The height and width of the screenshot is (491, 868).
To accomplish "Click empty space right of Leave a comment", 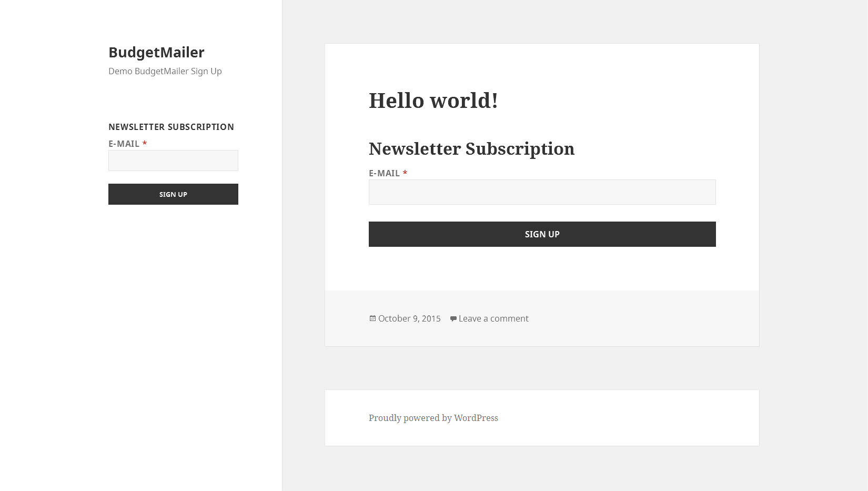I will pos(631,318).
